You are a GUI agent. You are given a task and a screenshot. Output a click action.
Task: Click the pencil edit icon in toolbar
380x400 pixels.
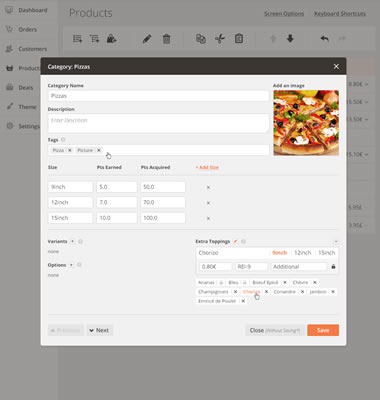tap(147, 39)
